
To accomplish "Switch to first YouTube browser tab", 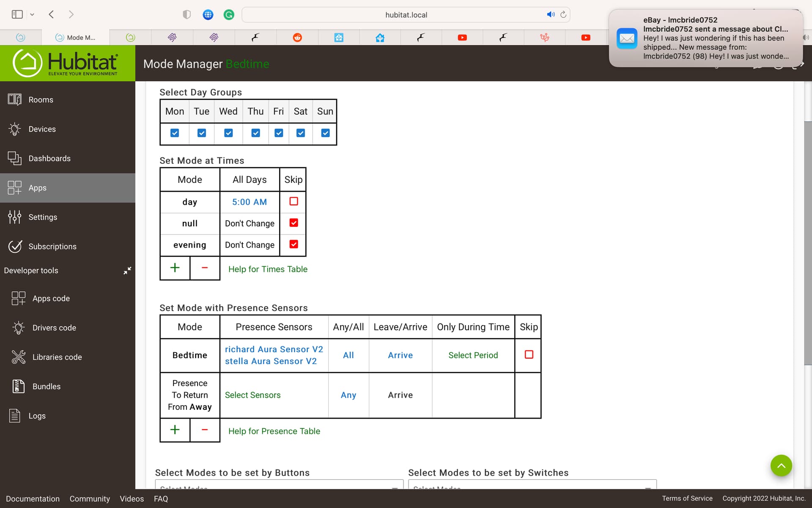I will (x=462, y=37).
